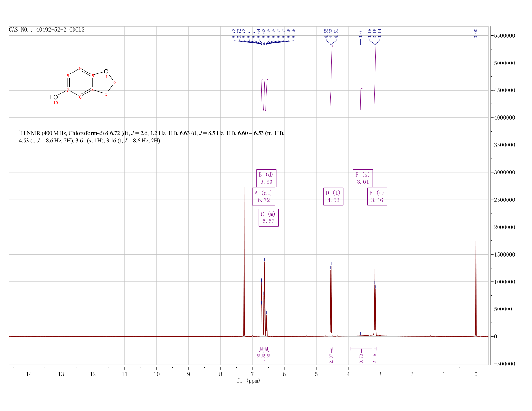Viewport: 532px width, 411px height.
Task: Click the 0.00 peak label at top right
Action: [476, 33]
